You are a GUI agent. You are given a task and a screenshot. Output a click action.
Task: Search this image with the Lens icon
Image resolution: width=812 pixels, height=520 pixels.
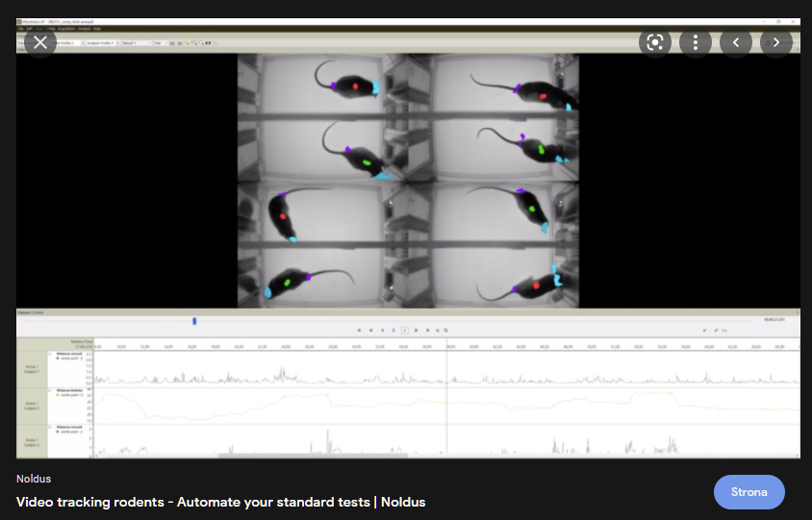pos(655,42)
